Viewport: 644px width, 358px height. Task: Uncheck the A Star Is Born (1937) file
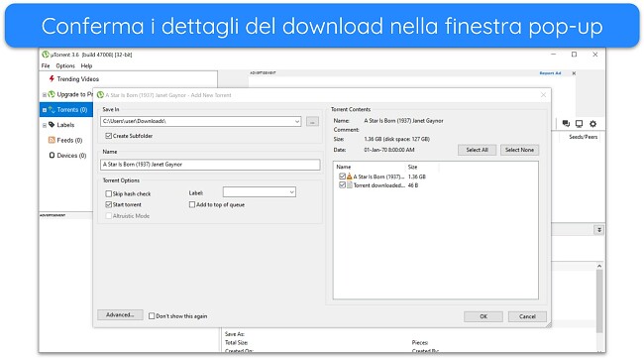point(342,177)
